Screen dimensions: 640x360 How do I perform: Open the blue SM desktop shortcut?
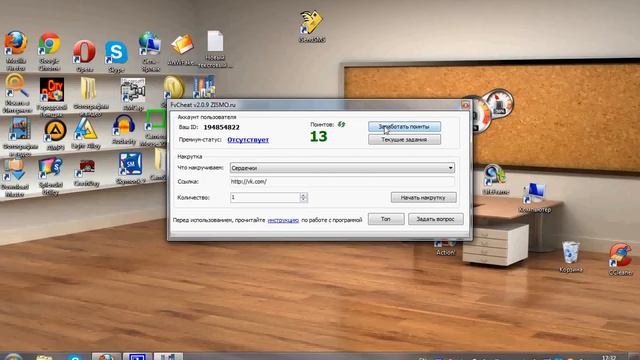coord(130,164)
